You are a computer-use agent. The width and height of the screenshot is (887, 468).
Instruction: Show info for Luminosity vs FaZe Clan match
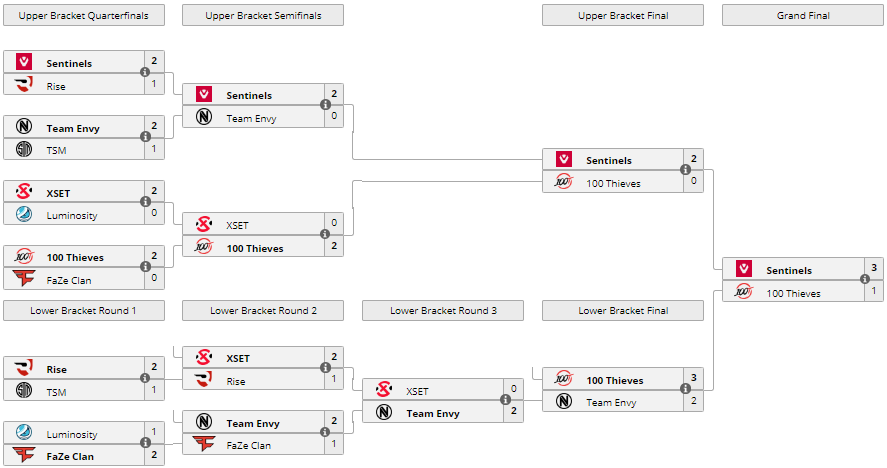(x=145, y=444)
